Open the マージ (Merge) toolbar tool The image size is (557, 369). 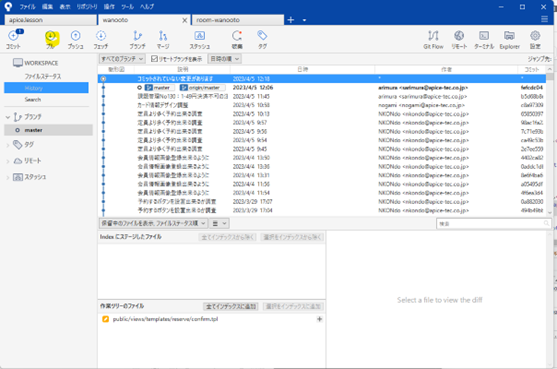click(x=163, y=39)
